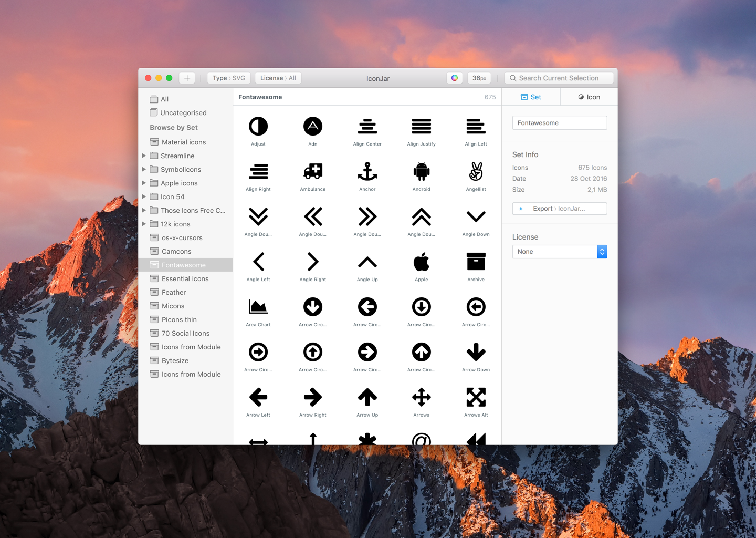Open the icon color picker
756x538 pixels.
455,78
